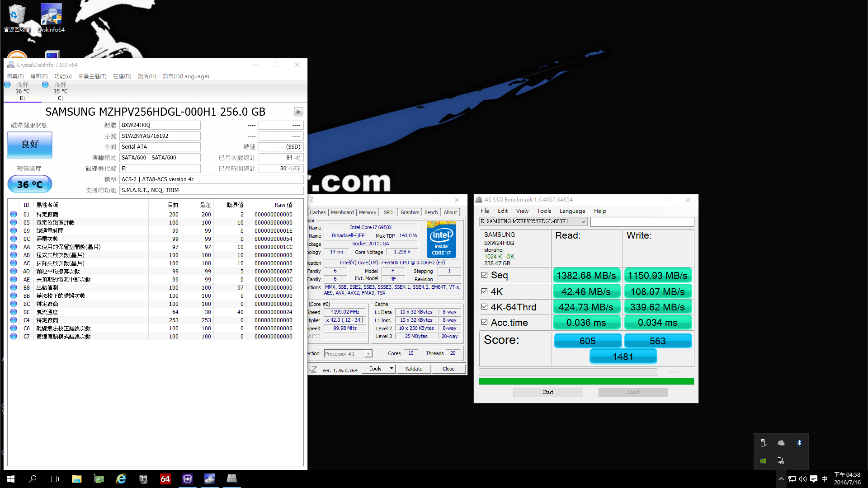Click the next disk arrow in CrystalDiskInfo
Viewport: 868px width, 488px height.
pos(298,112)
